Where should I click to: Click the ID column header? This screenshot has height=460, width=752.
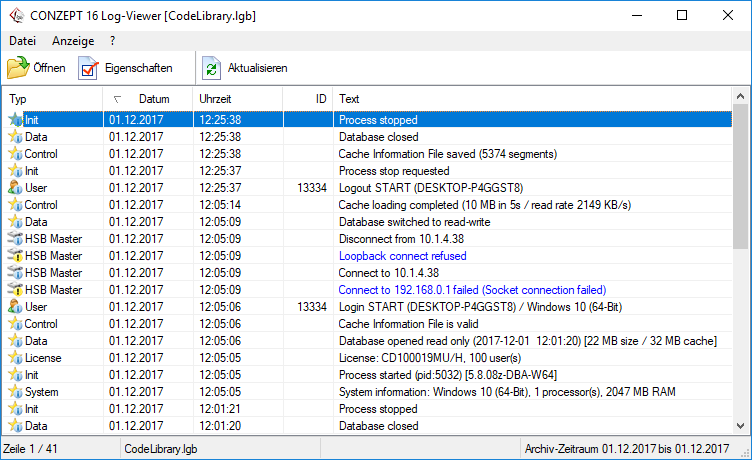[x=321, y=99]
